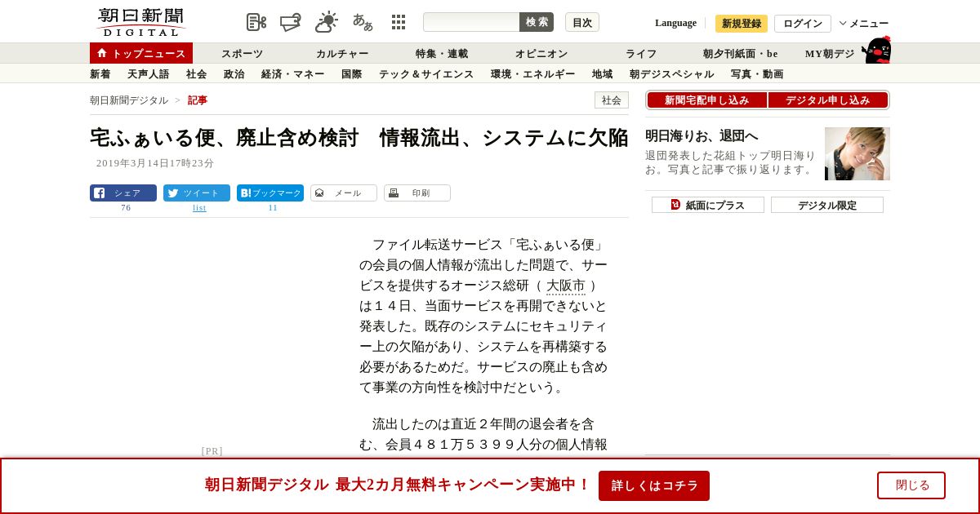The image size is (980, 514).
Task: Go to 社会 submenu item
Action: pos(197,74)
